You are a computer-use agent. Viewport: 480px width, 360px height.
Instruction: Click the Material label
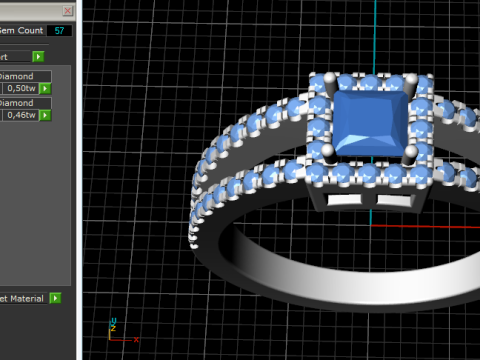(22, 298)
